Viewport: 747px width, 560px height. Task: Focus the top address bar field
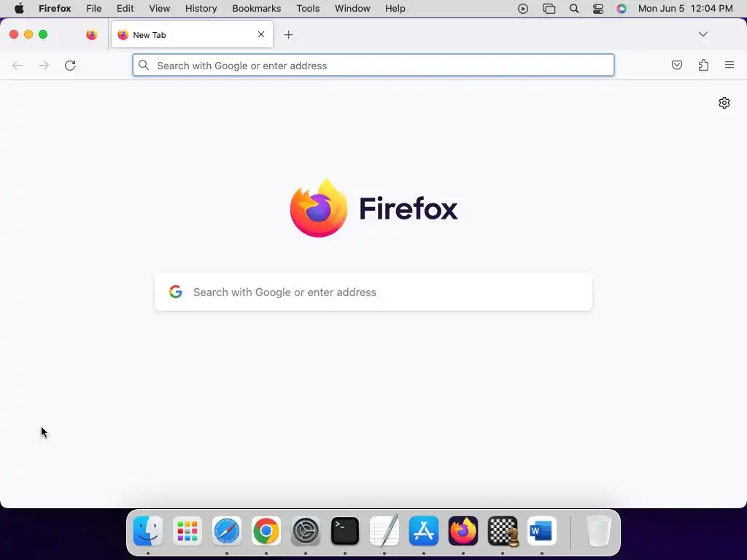click(x=373, y=65)
